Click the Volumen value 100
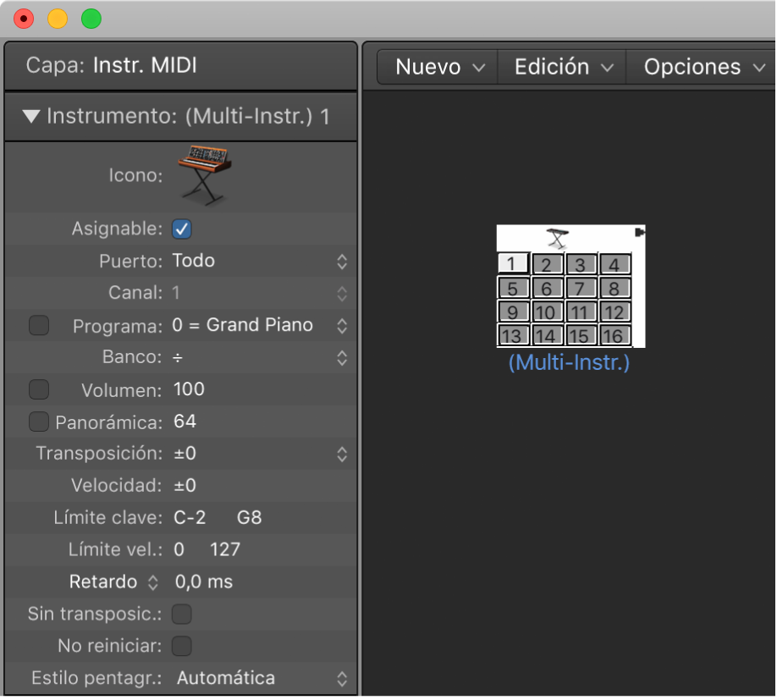The image size is (777, 700). pyautogui.click(x=189, y=389)
